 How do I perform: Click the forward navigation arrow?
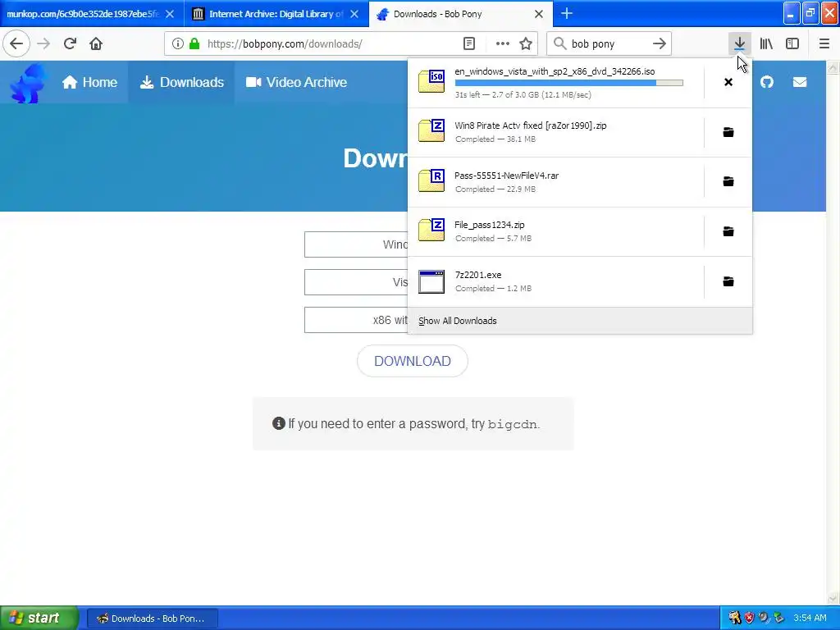43,43
